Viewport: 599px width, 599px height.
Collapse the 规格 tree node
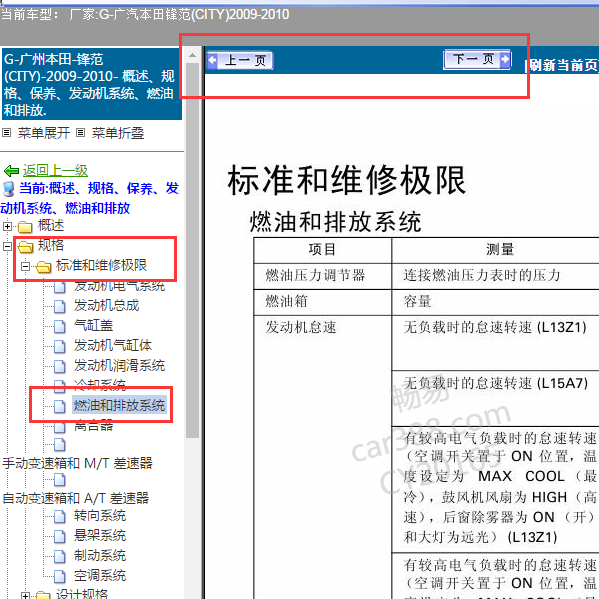pos(7,246)
